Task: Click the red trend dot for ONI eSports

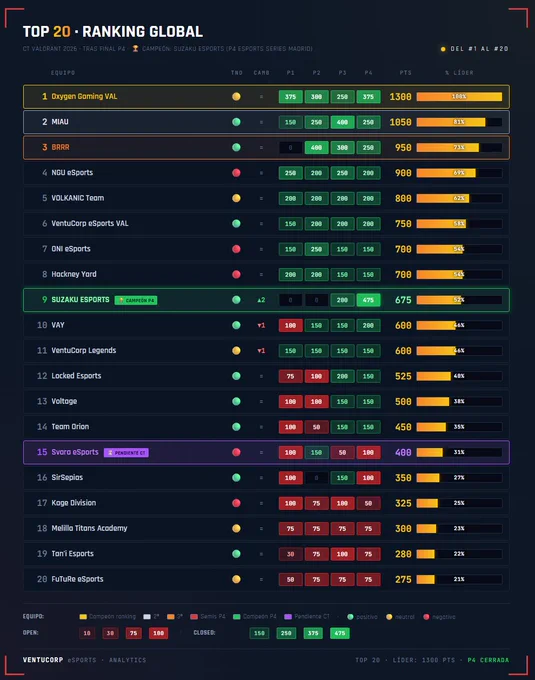Action: point(236,249)
